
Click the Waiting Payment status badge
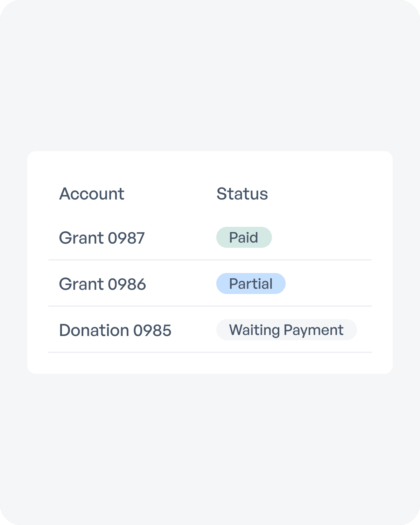pyautogui.click(x=287, y=330)
